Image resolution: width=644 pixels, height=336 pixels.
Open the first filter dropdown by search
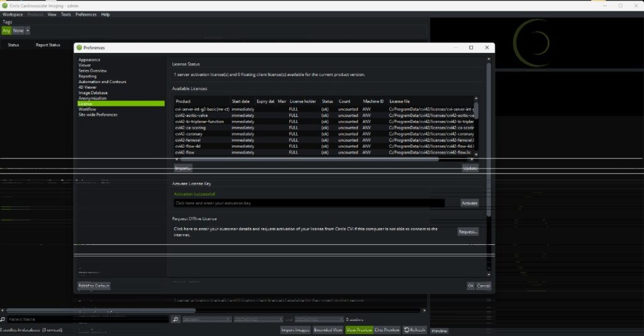pos(207,320)
